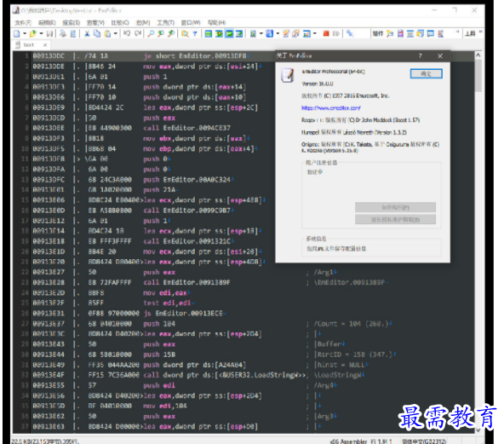This screenshot has height=444, width=504.
Task: Expand the blue globe icon dropdown
Action: point(278,33)
